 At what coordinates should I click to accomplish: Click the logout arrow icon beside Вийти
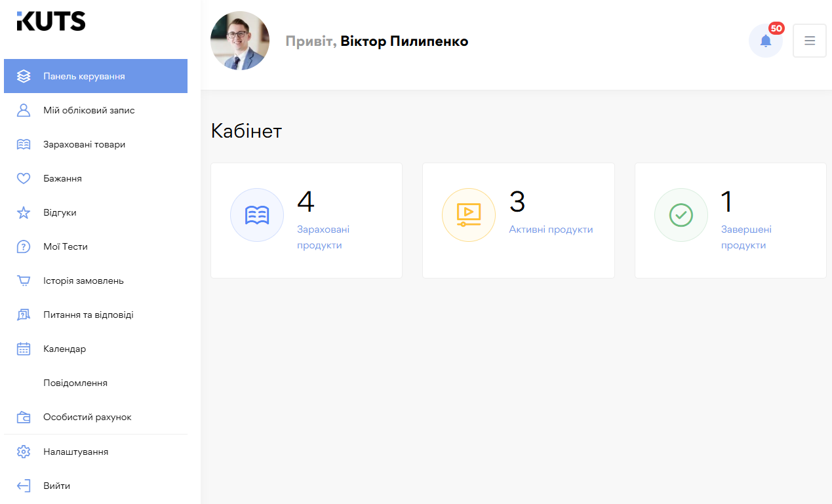click(24, 485)
